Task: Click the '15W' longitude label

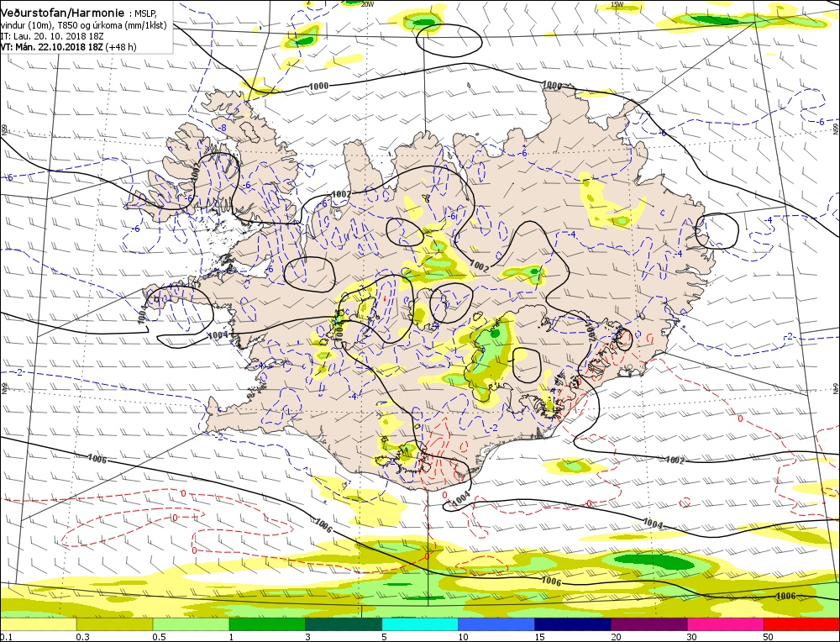Action: 617,4
